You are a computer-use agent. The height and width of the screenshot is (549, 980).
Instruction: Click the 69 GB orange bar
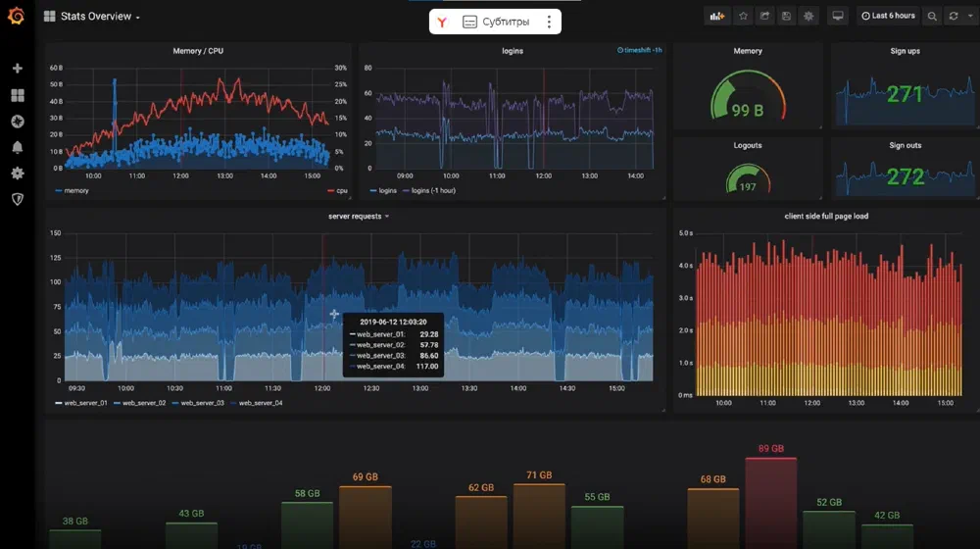click(x=366, y=517)
